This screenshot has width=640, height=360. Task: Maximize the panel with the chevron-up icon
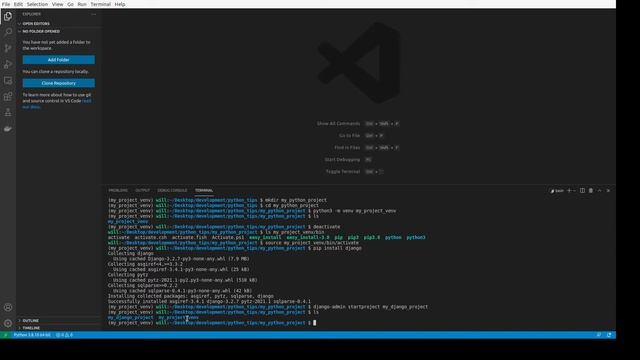[x=599, y=191]
